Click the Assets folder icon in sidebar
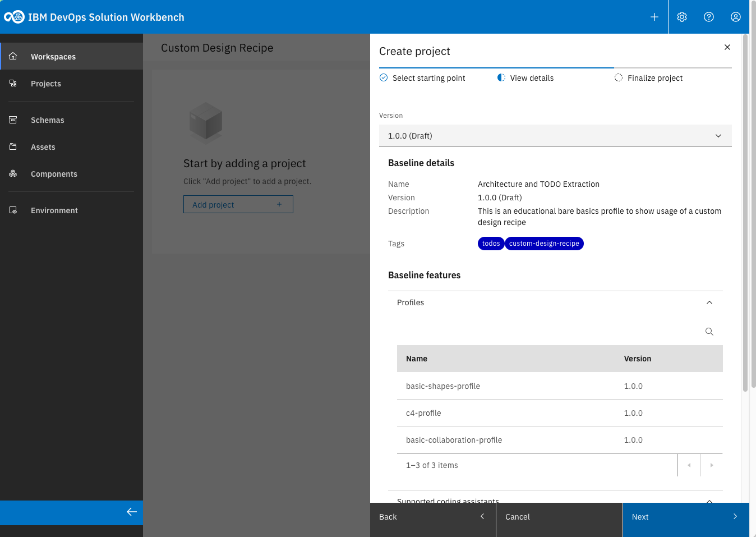The height and width of the screenshot is (537, 756). tap(13, 146)
